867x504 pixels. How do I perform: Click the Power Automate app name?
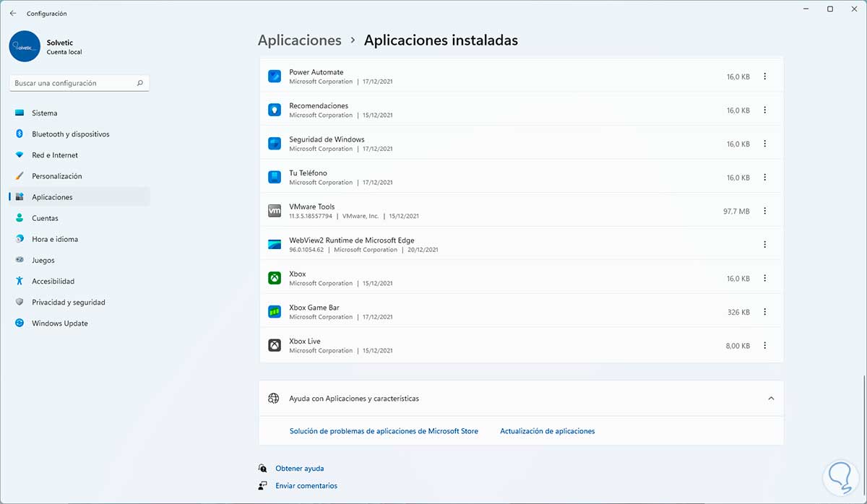coord(316,72)
